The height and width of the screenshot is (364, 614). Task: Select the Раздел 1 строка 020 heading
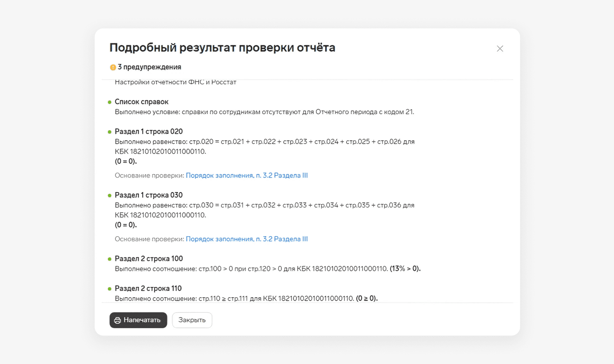coord(149,132)
